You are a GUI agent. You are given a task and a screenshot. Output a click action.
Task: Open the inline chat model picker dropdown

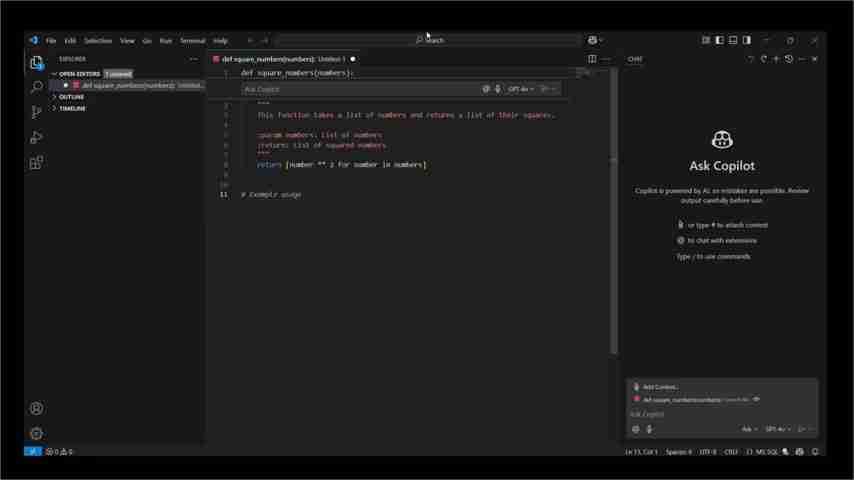point(520,89)
